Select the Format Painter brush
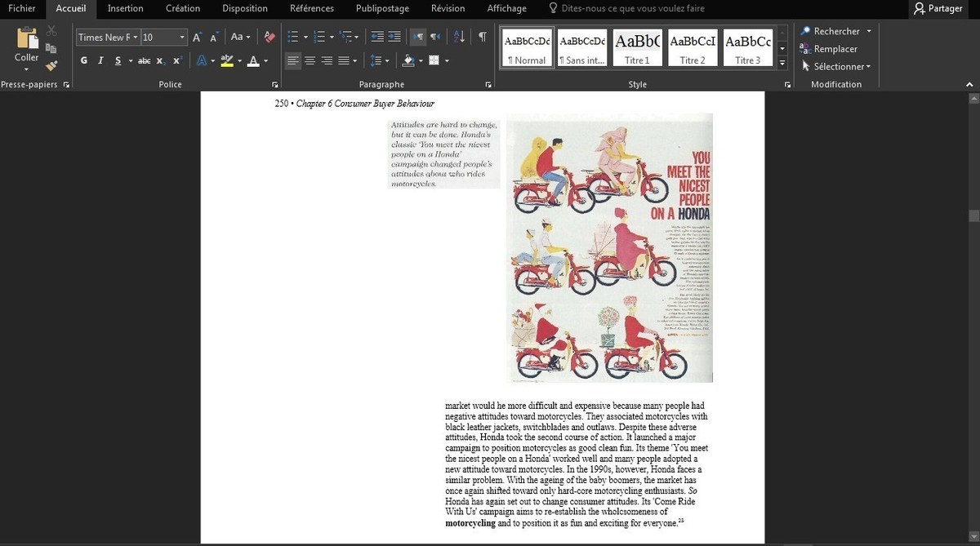This screenshot has width=980, height=546. (x=51, y=65)
